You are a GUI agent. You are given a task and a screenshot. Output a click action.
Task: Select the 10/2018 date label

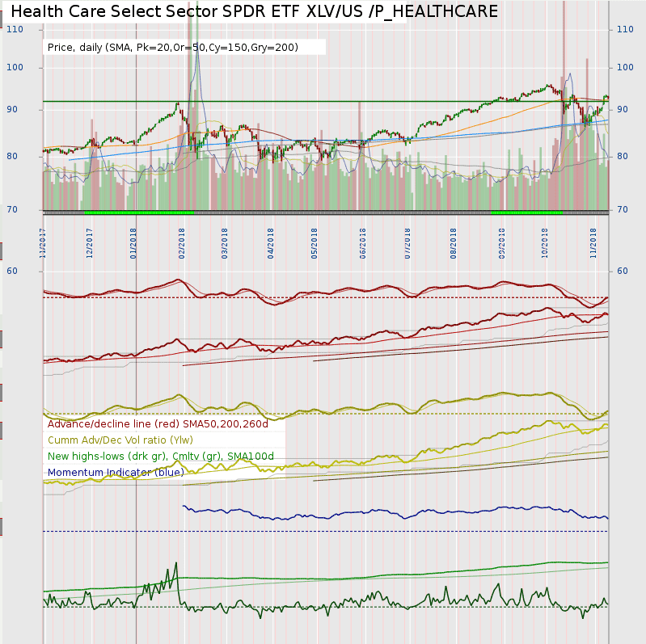point(545,243)
